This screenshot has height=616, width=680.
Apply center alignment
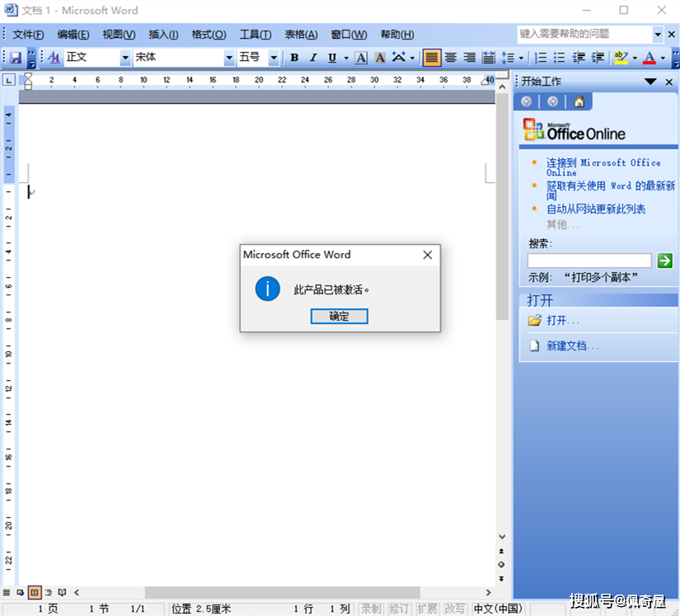451,59
